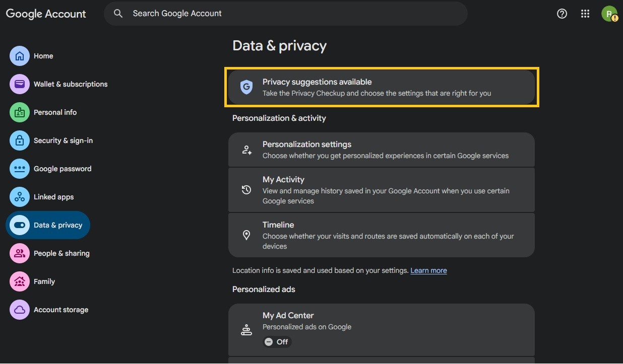Open Wallet & subscriptions section
The image size is (623, 364).
tap(71, 84)
